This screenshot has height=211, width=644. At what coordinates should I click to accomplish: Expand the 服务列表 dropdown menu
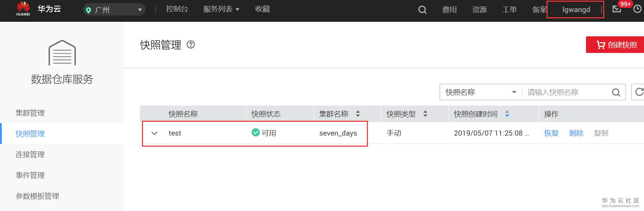(221, 9)
